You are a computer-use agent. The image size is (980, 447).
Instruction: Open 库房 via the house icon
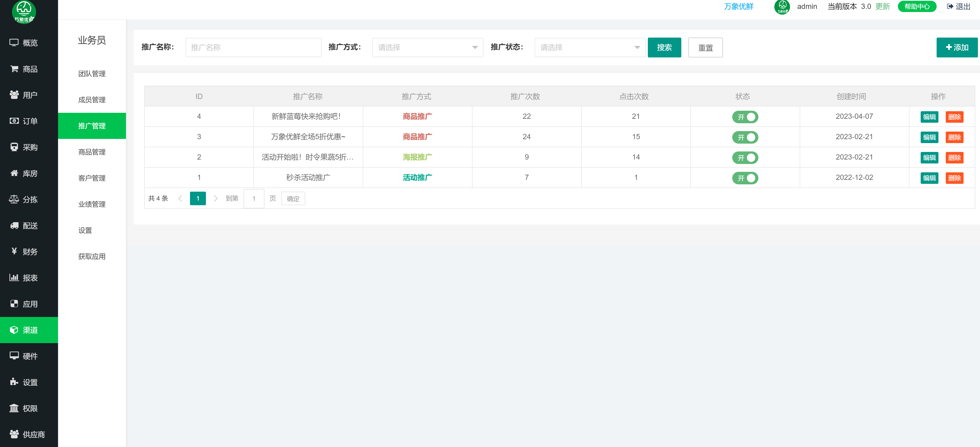(14, 173)
